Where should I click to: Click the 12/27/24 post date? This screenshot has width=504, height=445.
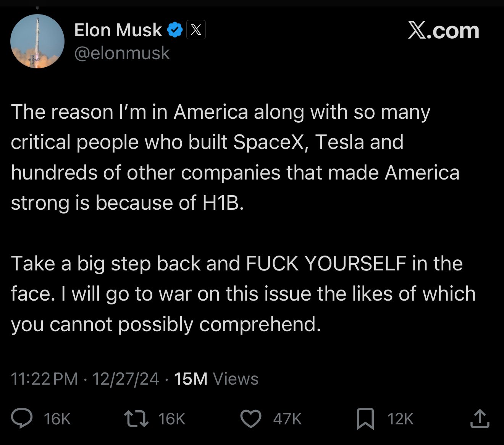[x=126, y=379]
